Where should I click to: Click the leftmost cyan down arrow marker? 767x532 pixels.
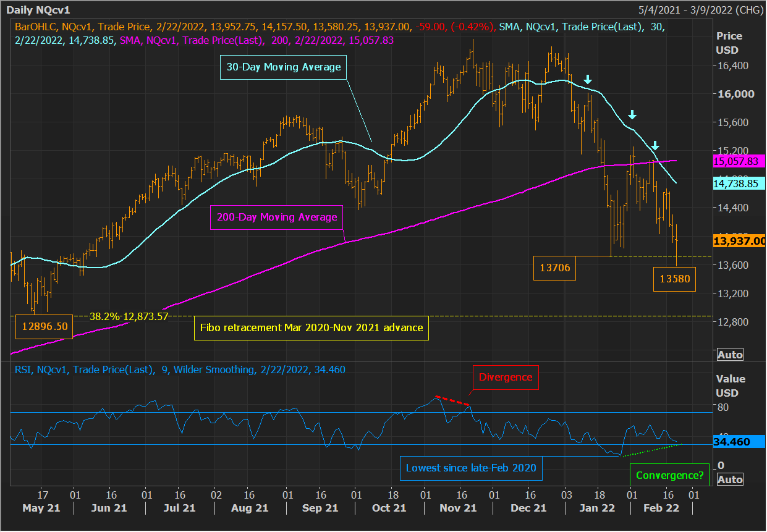pos(588,79)
